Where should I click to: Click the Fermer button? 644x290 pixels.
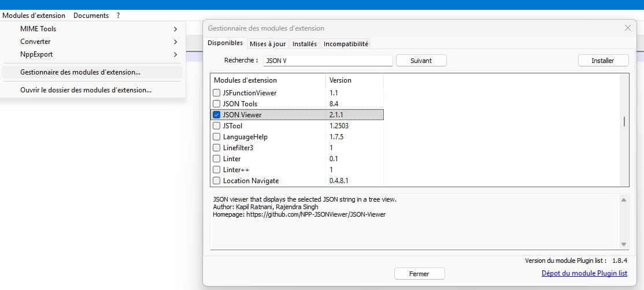419,274
